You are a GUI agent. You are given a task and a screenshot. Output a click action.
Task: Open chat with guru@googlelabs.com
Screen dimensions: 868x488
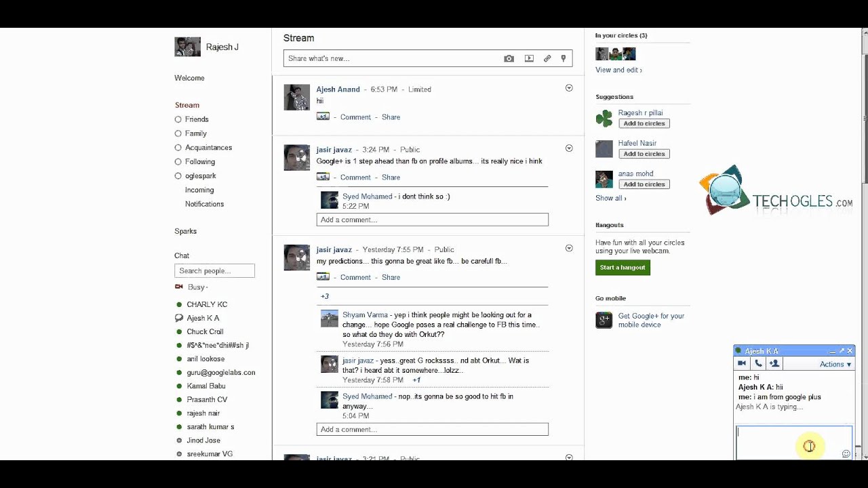221,372
